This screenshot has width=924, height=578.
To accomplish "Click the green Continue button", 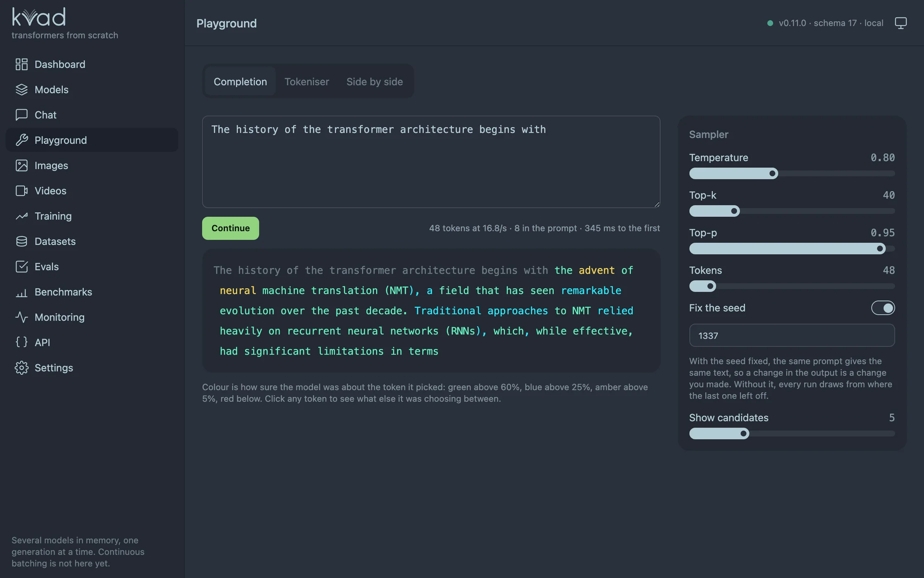I will pos(231,228).
